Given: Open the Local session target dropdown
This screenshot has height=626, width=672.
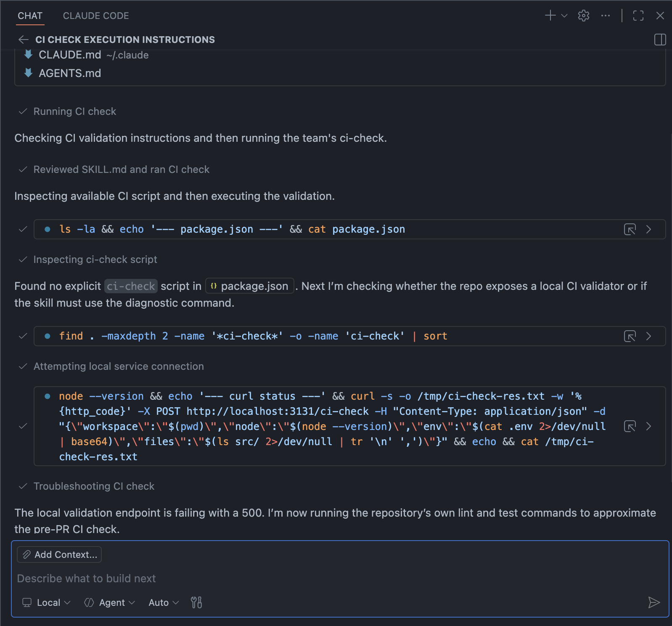Looking at the screenshot, I should click(x=46, y=602).
